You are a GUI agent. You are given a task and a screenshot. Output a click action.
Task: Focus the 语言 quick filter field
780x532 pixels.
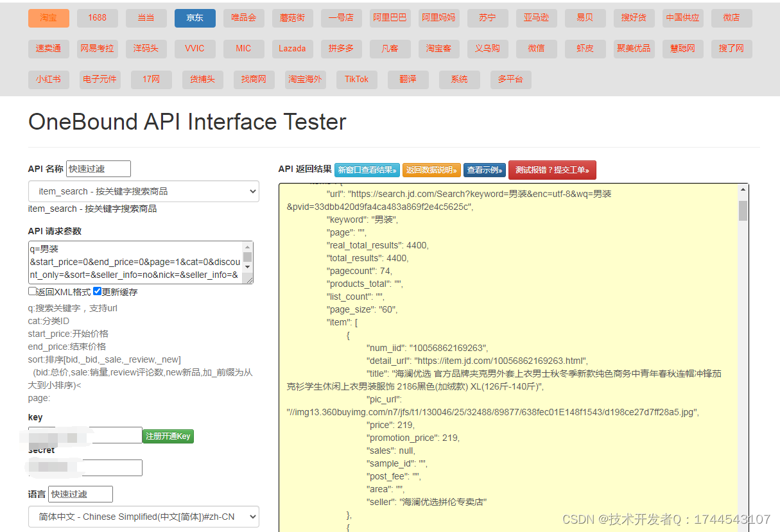(80, 494)
